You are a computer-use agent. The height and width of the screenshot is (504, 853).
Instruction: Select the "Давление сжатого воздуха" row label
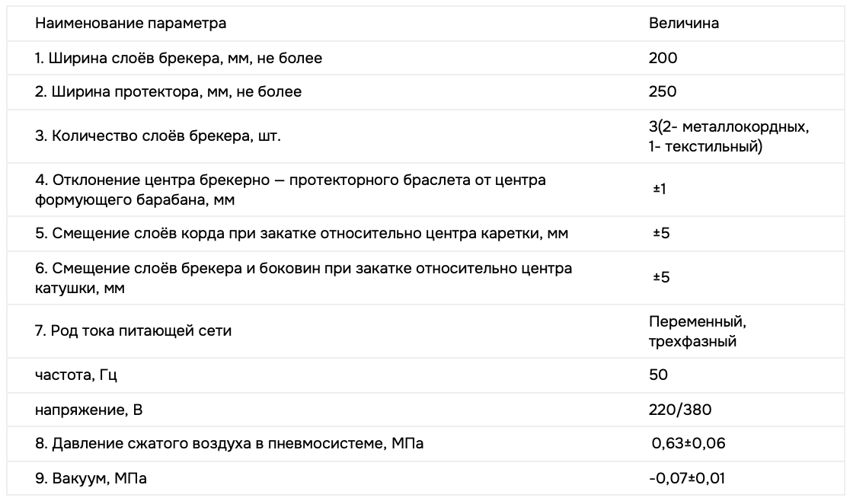click(229, 445)
